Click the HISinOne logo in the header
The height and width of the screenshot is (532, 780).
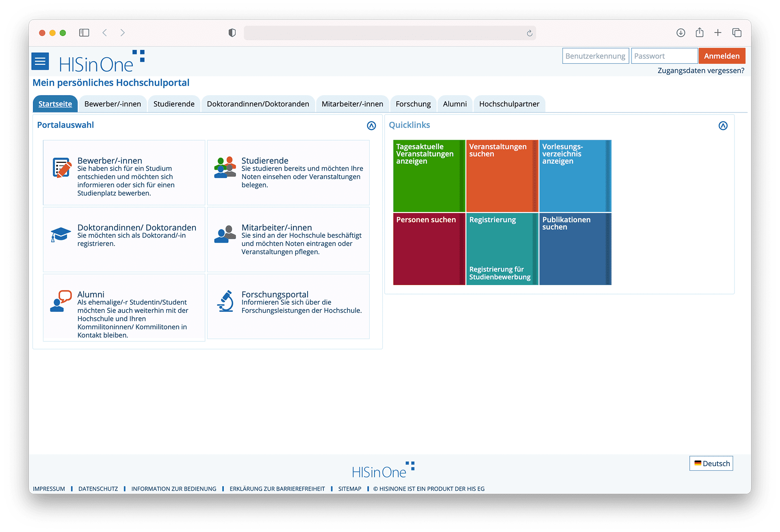[97, 62]
